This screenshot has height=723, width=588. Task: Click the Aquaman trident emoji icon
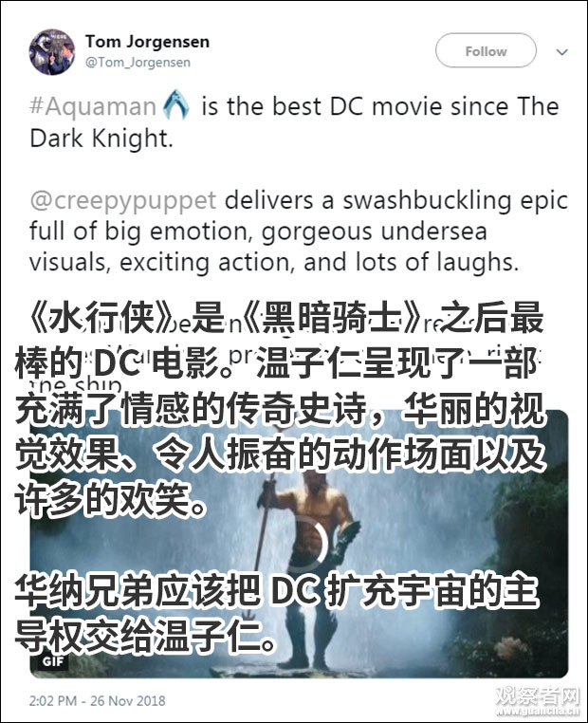tap(176, 104)
